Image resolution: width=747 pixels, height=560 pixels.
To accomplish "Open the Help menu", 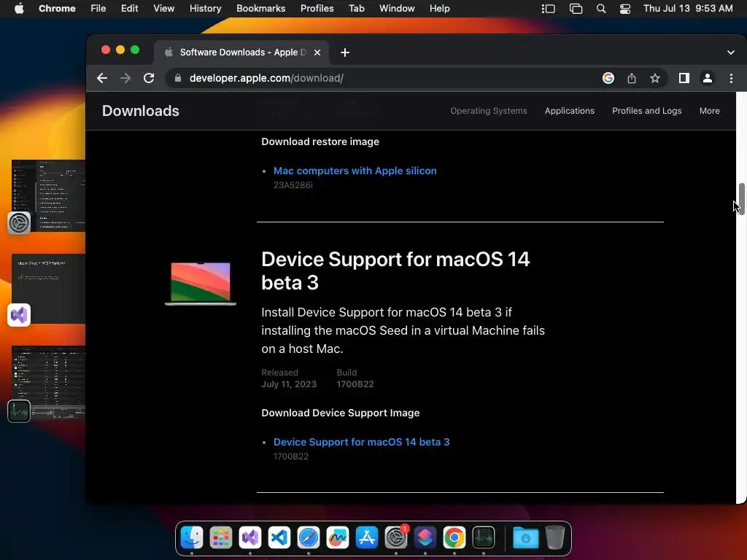I will [439, 9].
